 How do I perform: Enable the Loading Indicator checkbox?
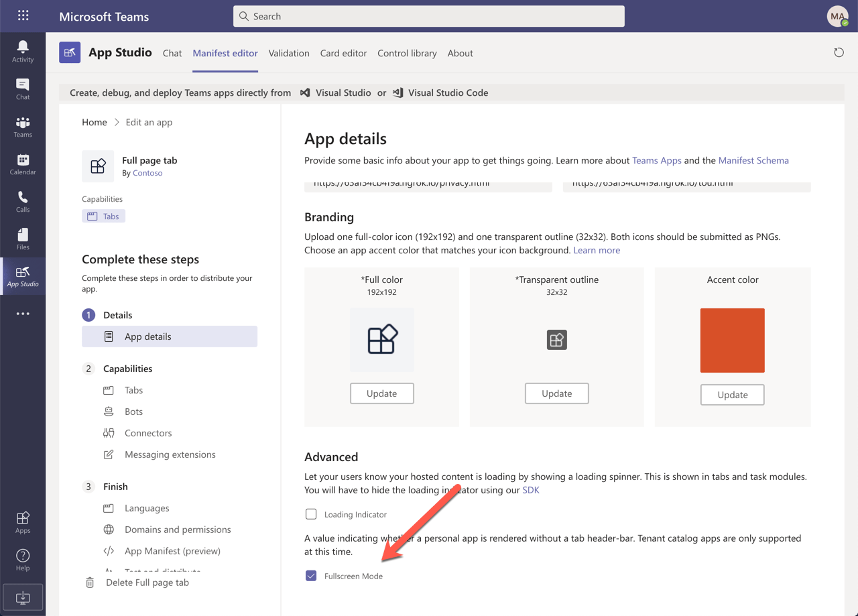311,514
